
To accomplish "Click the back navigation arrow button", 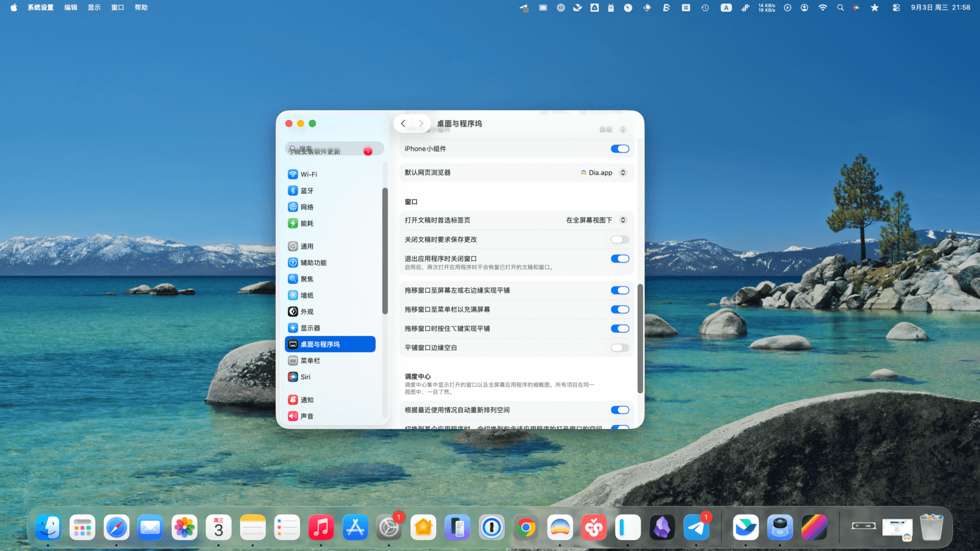I will [403, 124].
